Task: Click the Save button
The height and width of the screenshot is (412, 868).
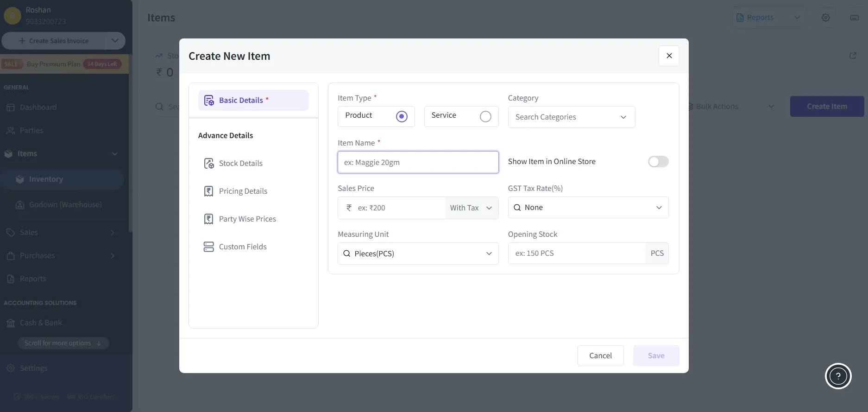Action: coord(656,355)
